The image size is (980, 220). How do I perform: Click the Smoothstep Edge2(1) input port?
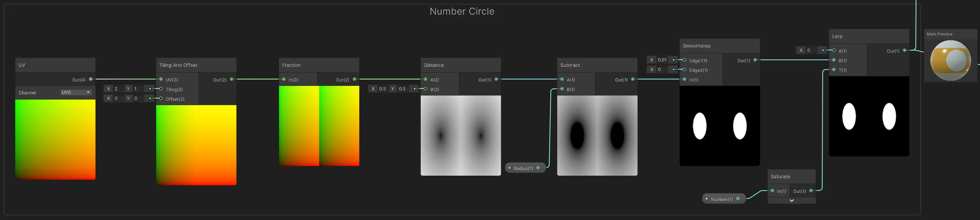[x=684, y=69]
